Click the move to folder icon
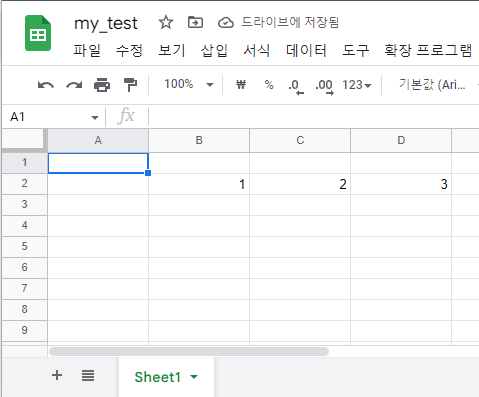The height and width of the screenshot is (397, 479). [195, 22]
